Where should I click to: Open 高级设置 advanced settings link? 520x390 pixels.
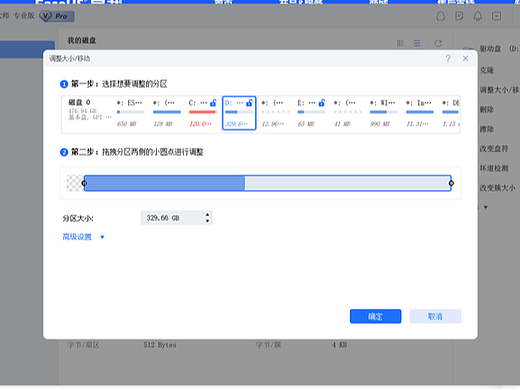[x=77, y=237]
